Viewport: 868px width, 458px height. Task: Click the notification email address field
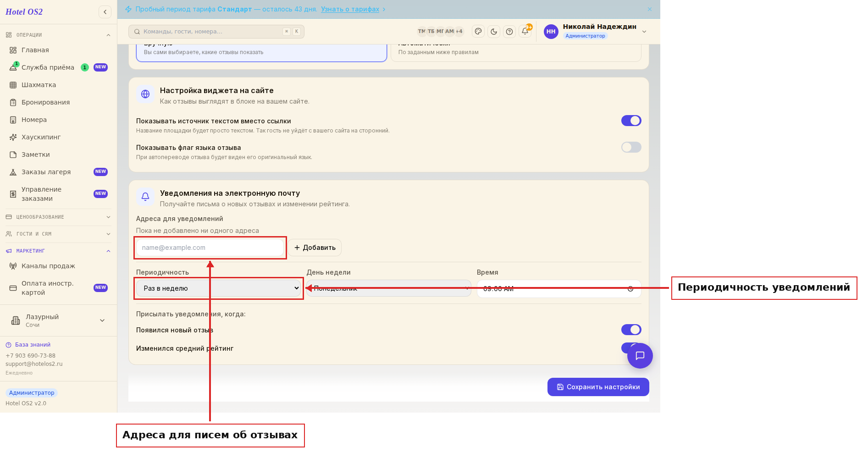(210, 248)
